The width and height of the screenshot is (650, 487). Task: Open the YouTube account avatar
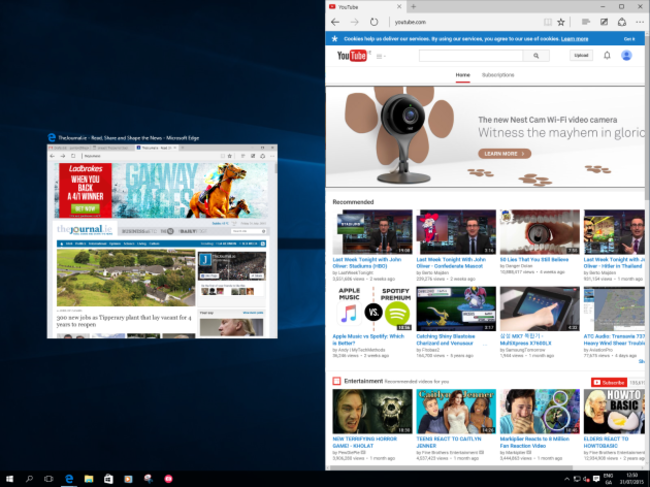pyautogui.click(x=626, y=55)
